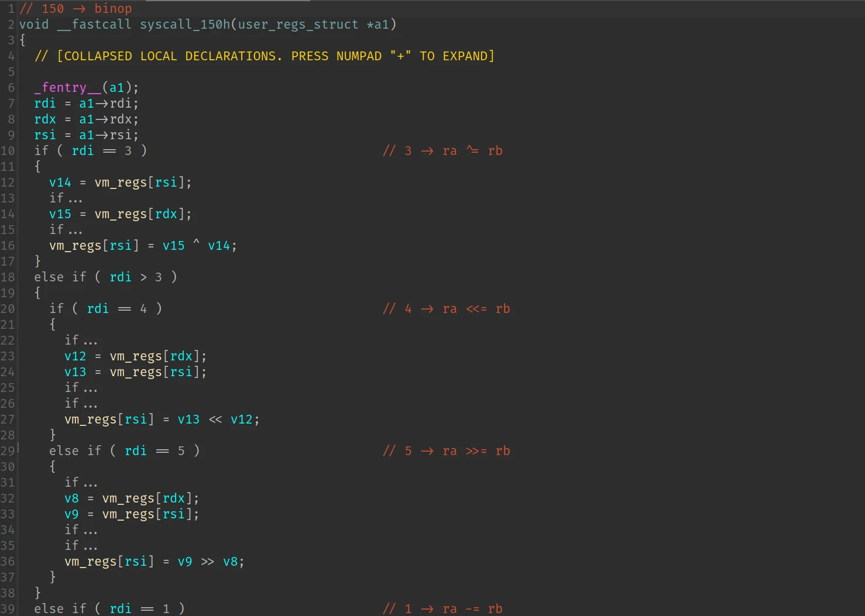Select the '5 → ra >>= rb' comment
The image size is (865, 616).
(446, 451)
